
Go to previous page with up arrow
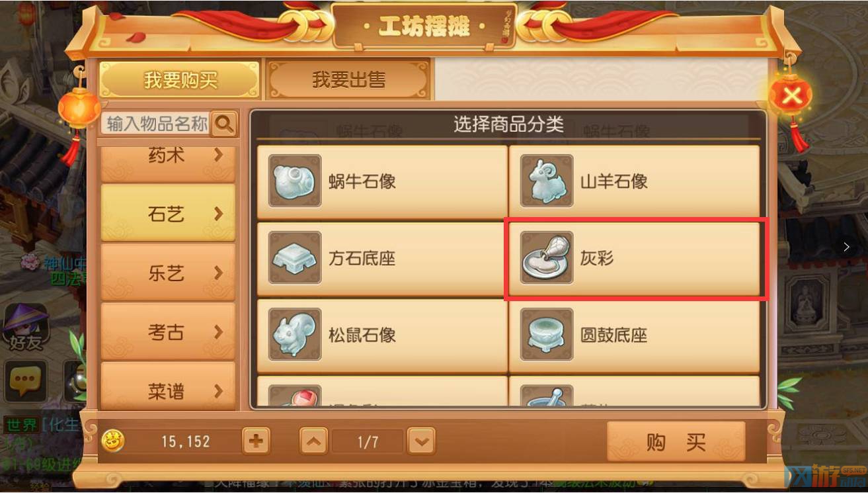pyautogui.click(x=314, y=441)
